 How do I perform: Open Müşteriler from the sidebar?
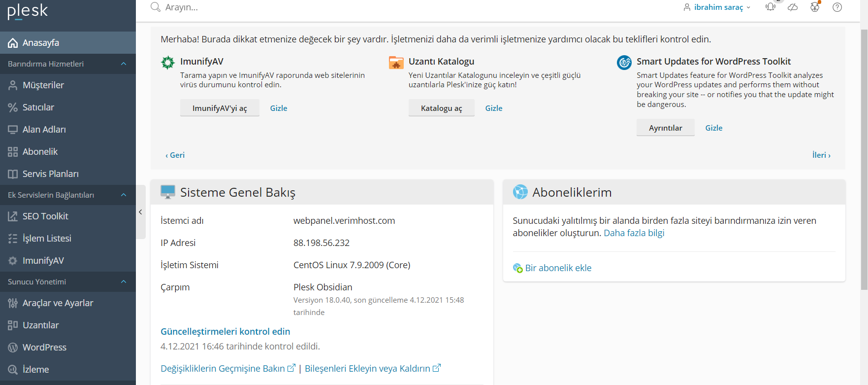point(68,85)
